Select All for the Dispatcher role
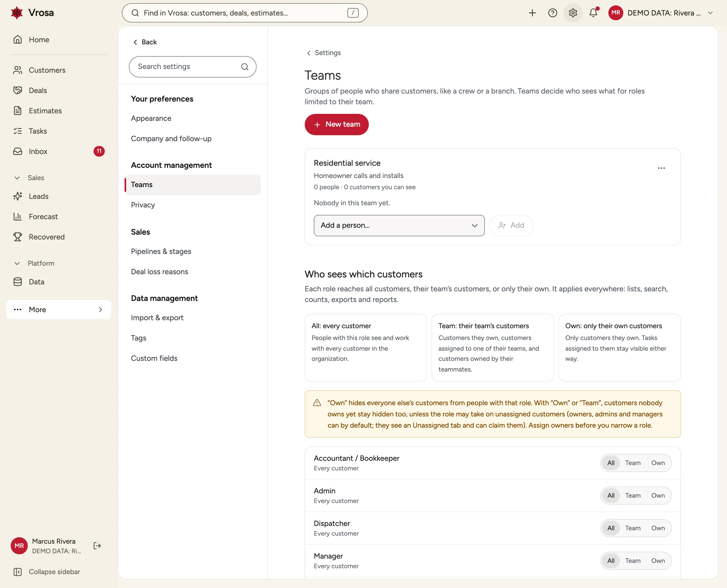The width and height of the screenshot is (727, 588). tap(611, 528)
